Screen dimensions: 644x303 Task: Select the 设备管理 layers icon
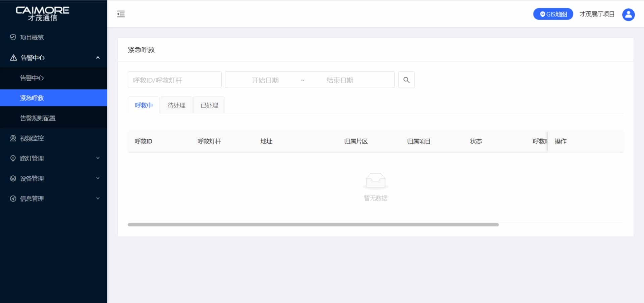click(x=13, y=178)
